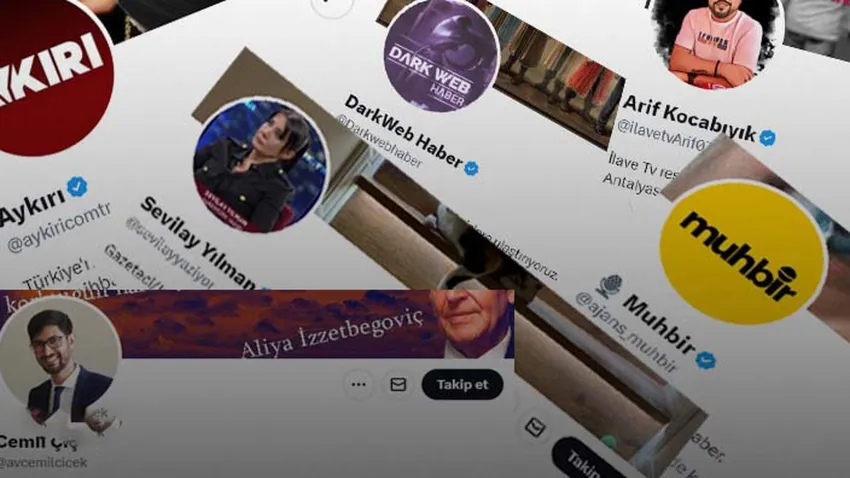Image resolution: width=850 pixels, height=478 pixels.
Task: Click the Aliya İzzetbegoviç banner image
Action: click(x=257, y=324)
